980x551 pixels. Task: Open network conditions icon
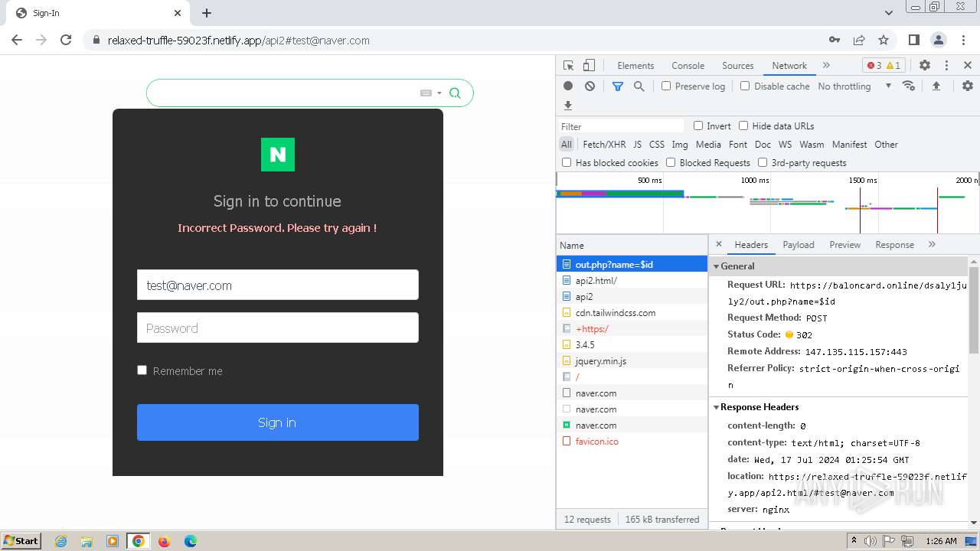point(909,86)
